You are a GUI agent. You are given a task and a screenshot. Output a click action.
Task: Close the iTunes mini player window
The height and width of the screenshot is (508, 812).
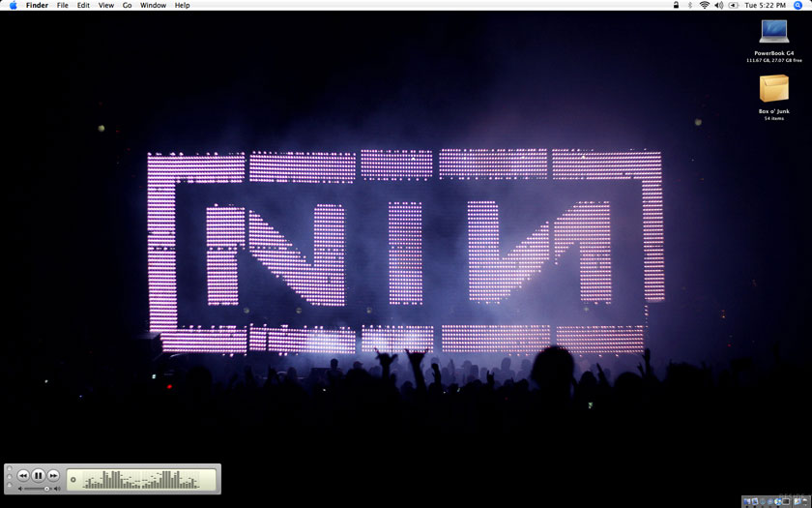pos(10,468)
